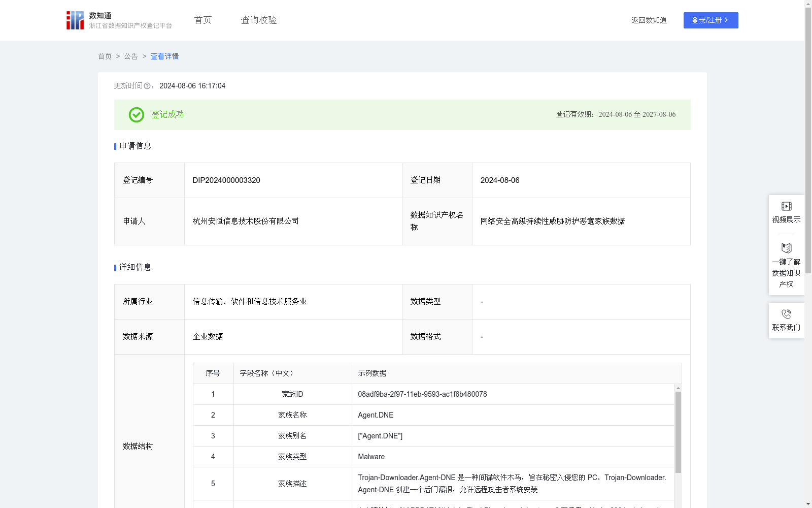This screenshot has width=812, height=508.
Task: Click the help icon next to 更新时间
Action: pyautogui.click(x=147, y=86)
